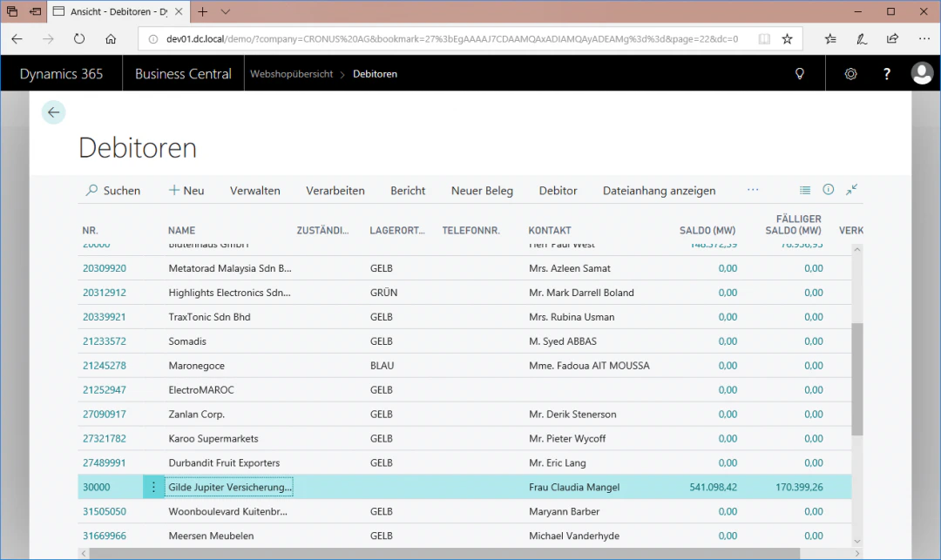This screenshot has height=560, width=941.
Task: Click the ZUSTÄNDI... column header
Action: [323, 230]
